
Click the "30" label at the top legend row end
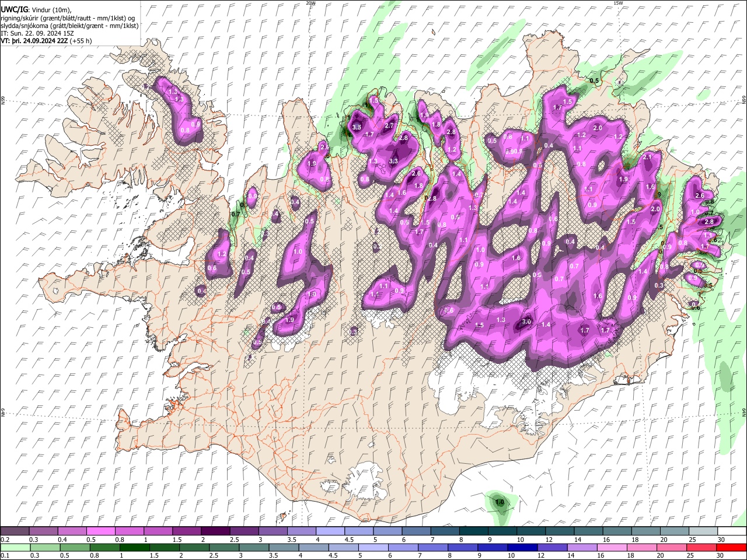(x=721, y=540)
